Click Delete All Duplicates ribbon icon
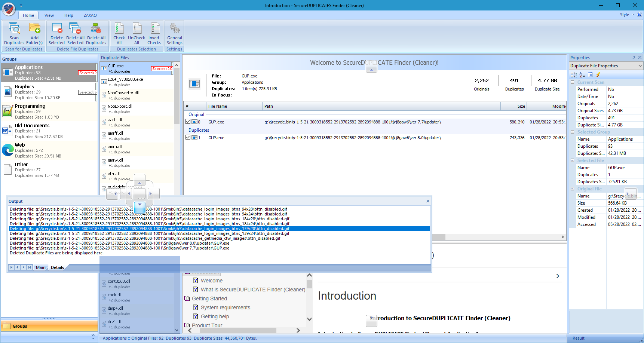The image size is (644, 343). point(96,28)
